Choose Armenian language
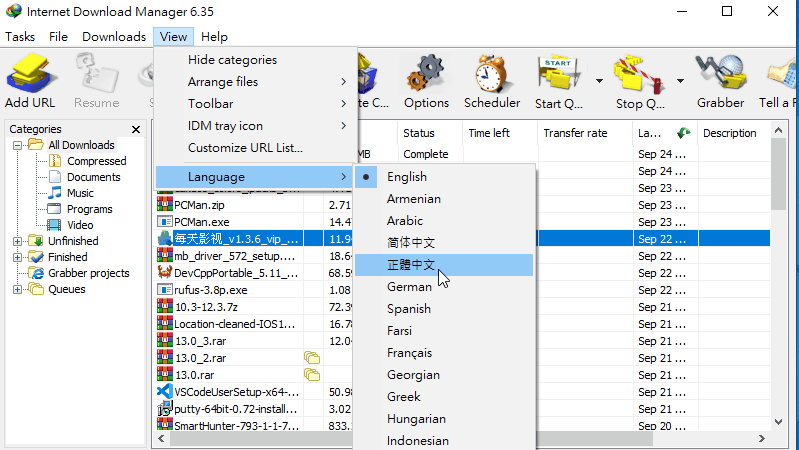799x450 pixels. (x=444, y=199)
